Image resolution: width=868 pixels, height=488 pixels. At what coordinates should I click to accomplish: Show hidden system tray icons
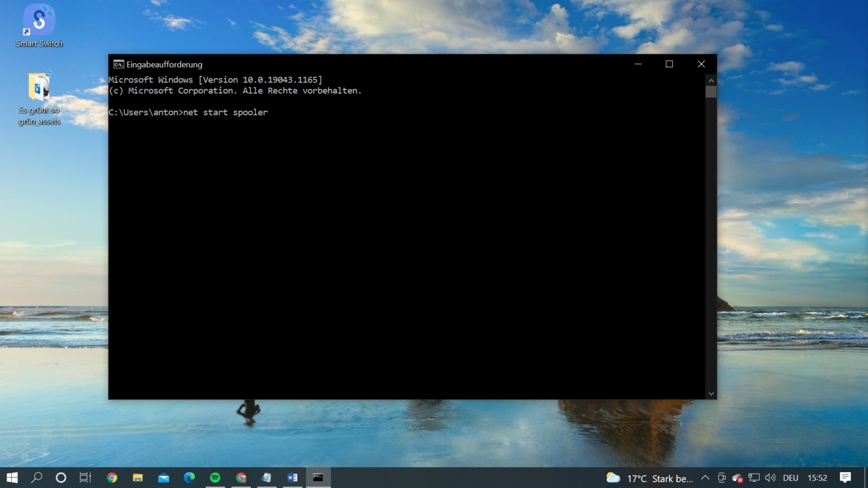[705, 478]
